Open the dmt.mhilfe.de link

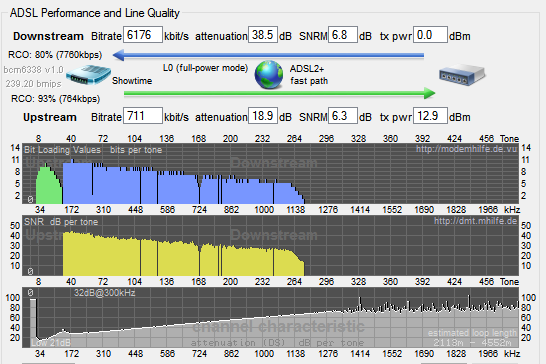tap(475, 221)
